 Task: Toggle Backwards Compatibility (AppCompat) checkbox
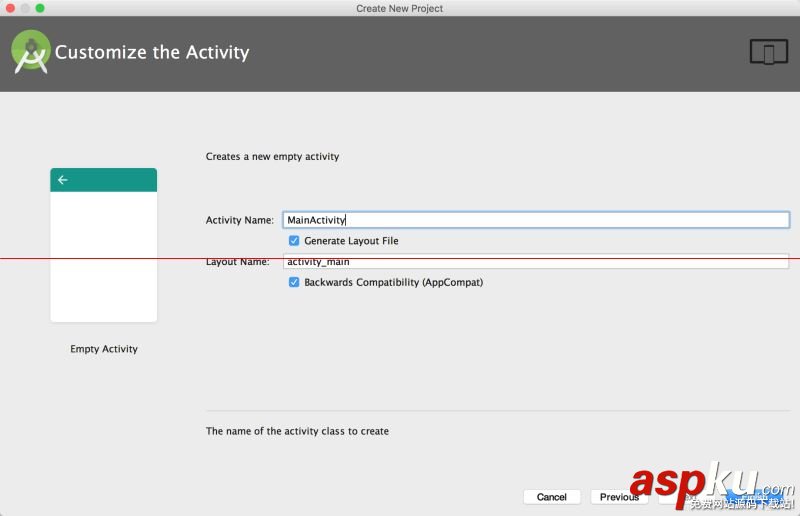[x=294, y=282]
